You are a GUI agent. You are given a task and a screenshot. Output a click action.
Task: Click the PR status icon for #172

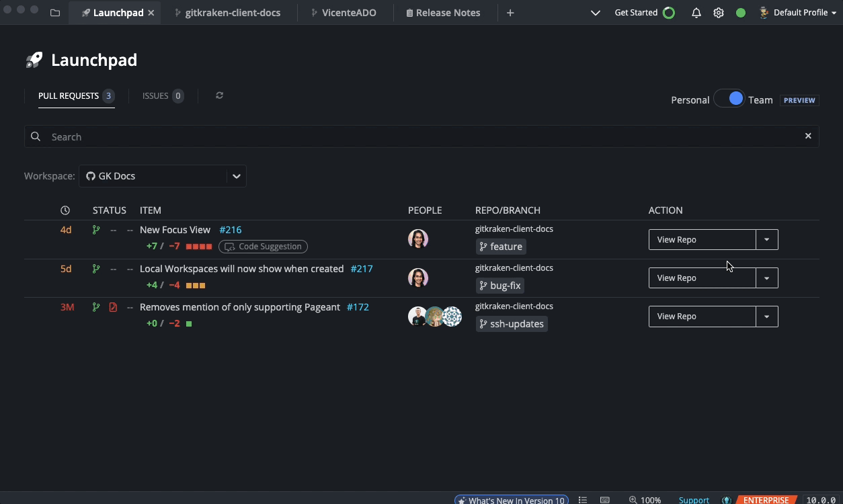[x=96, y=307]
